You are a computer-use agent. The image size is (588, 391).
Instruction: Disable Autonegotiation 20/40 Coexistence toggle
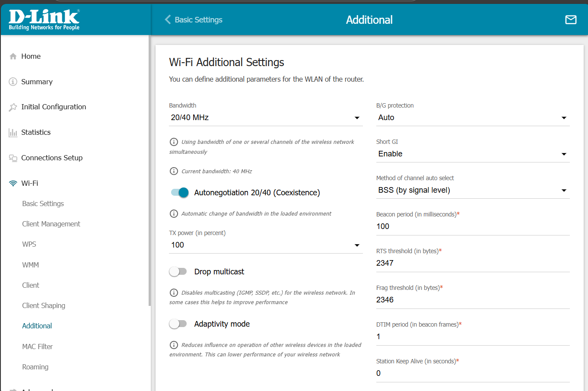point(180,193)
